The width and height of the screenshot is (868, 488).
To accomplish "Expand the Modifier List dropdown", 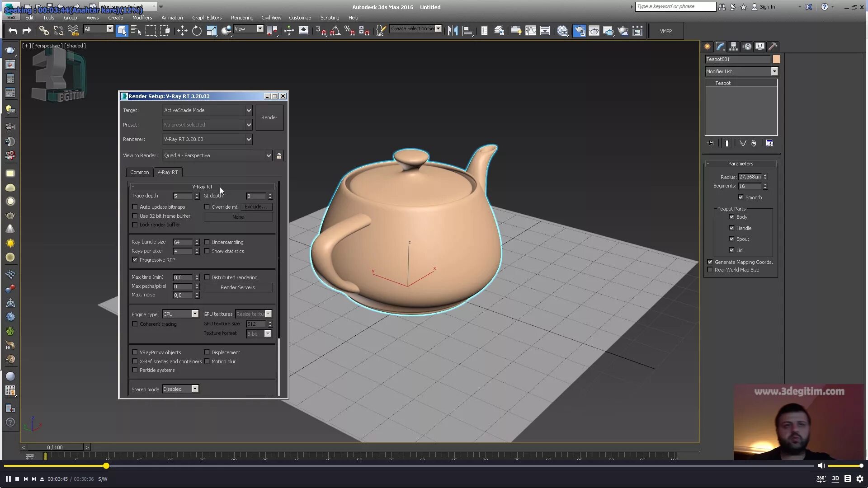I will pos(774,71).
